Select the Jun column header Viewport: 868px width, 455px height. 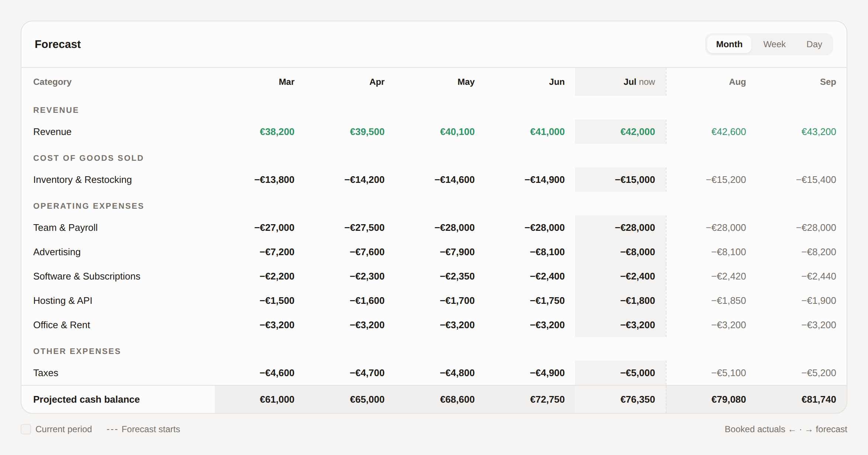557,82
